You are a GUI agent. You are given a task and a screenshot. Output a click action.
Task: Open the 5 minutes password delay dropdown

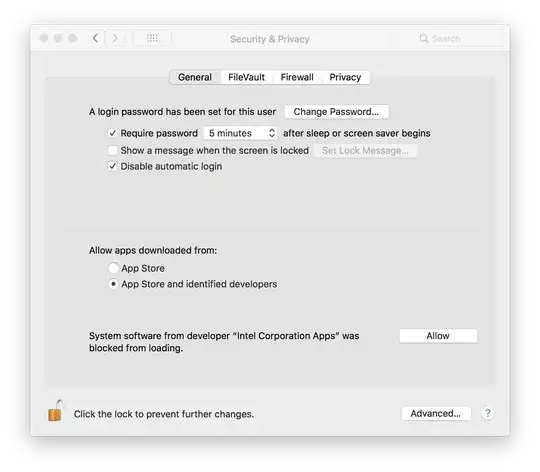coord(240,133)
